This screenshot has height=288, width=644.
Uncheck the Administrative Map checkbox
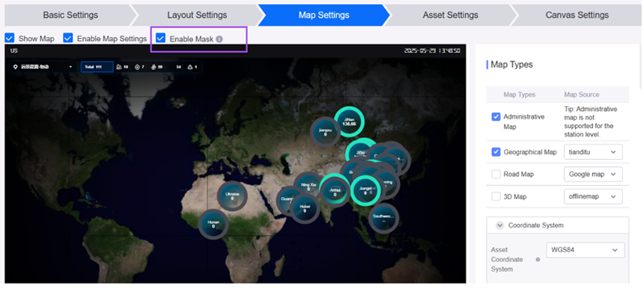click(496, 117)
